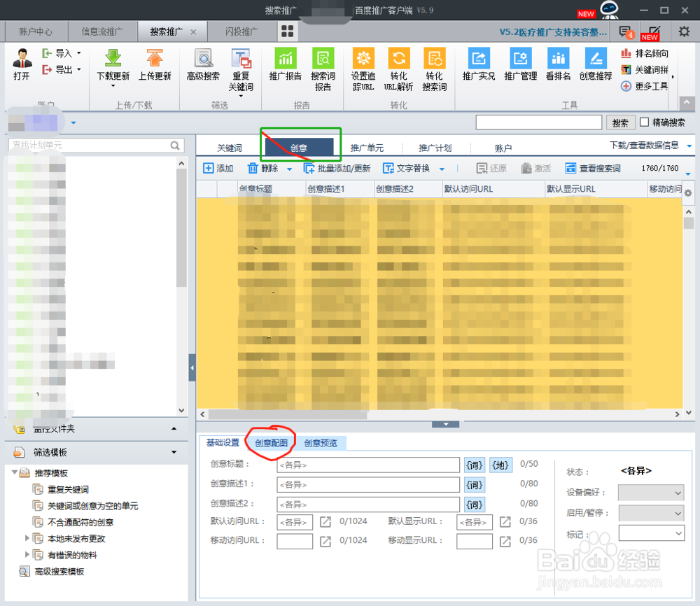Insert {词} wildcard for 创意描述1

click(474, 485)
